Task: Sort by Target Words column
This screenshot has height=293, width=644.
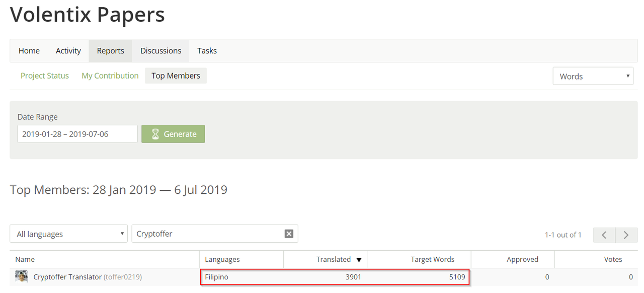Action: click(x=433, y=259)
